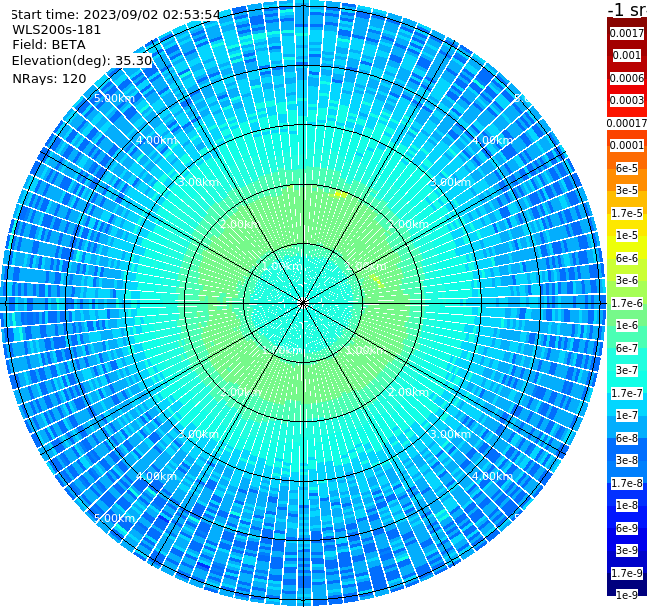Click the lower-right 2.00km range label
This screenshot has width=647, height=607.
coord(408,392)
